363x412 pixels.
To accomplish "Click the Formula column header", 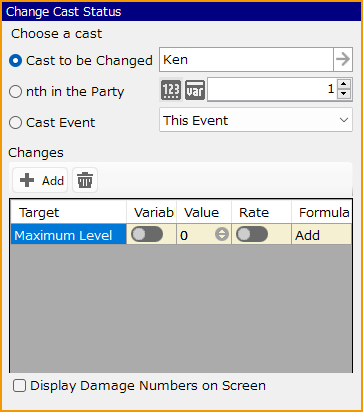I will (x=321, y=212).
